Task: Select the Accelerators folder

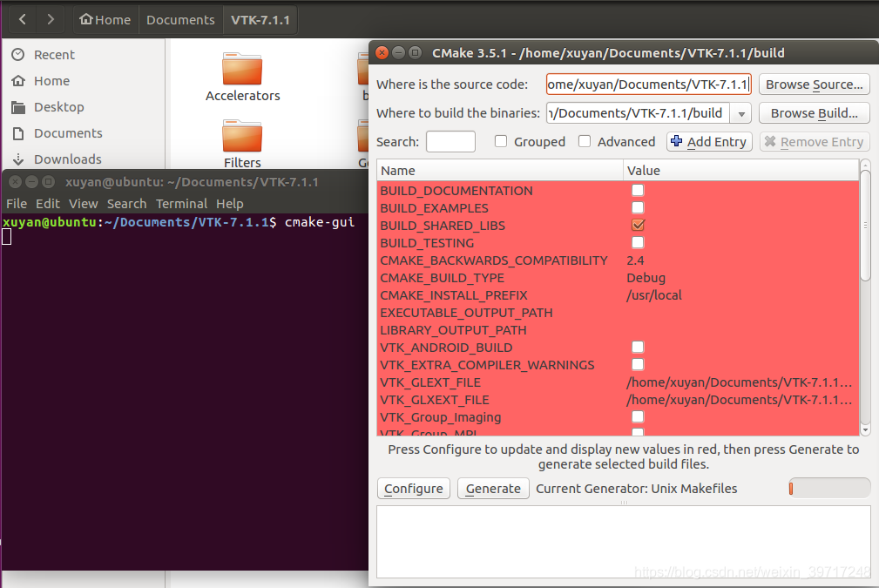Action: (242, 78)
